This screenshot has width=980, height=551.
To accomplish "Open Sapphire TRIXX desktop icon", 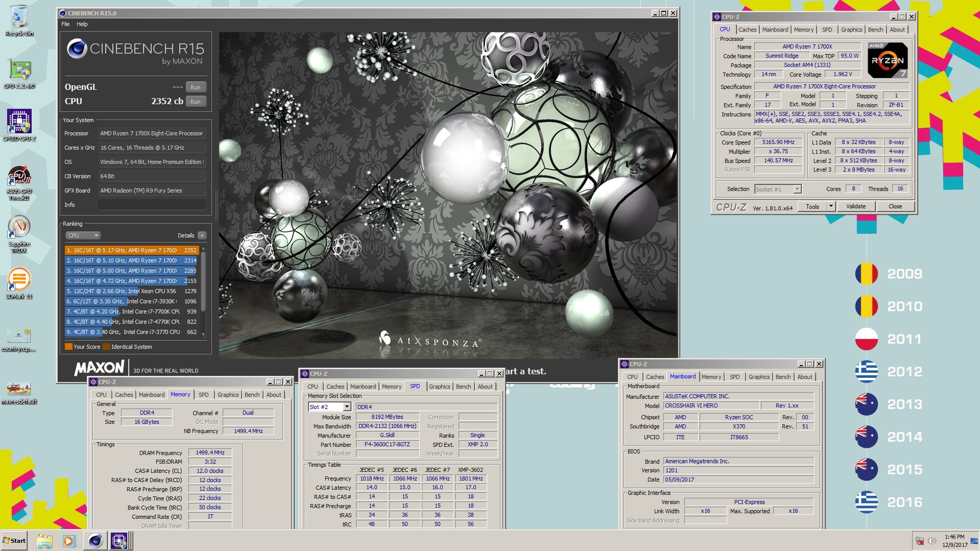I will point(19,235).
